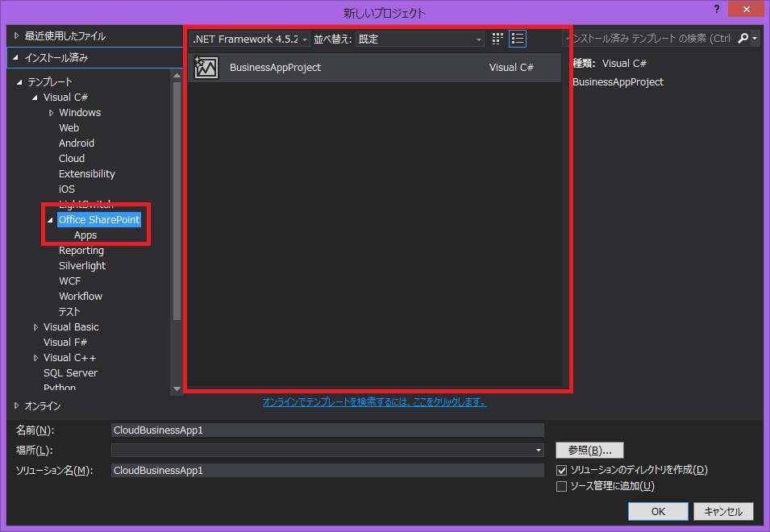Enable add to source control checkbox
770x532 pixels.
(x=562, y=486)
